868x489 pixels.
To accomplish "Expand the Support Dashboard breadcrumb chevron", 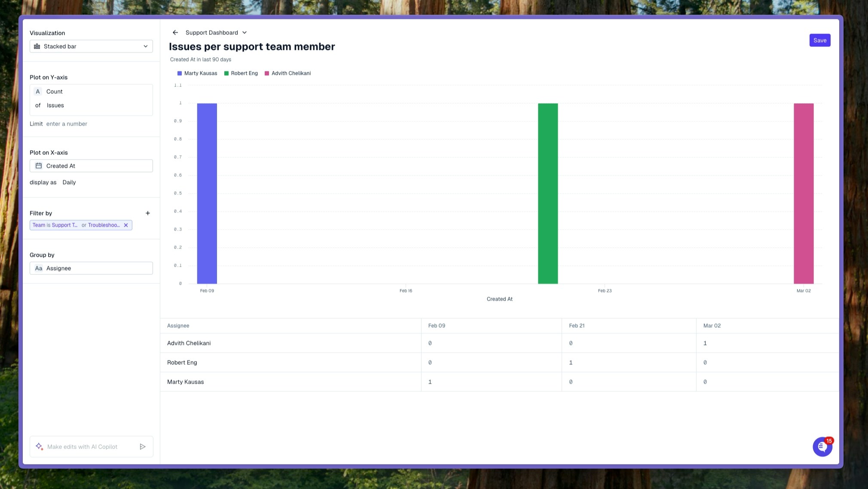I will point(245,33).
